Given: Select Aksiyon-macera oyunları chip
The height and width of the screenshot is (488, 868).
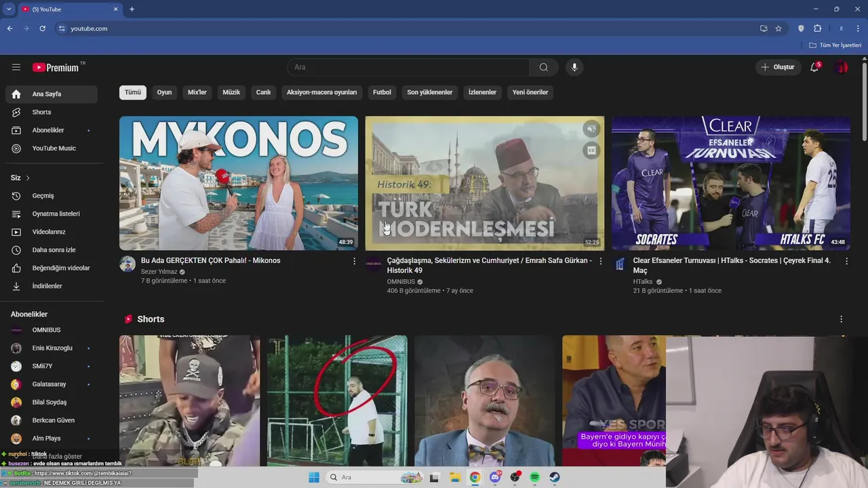Looking at the screenshot, I should pyautogui.click(x=321, y=92).
